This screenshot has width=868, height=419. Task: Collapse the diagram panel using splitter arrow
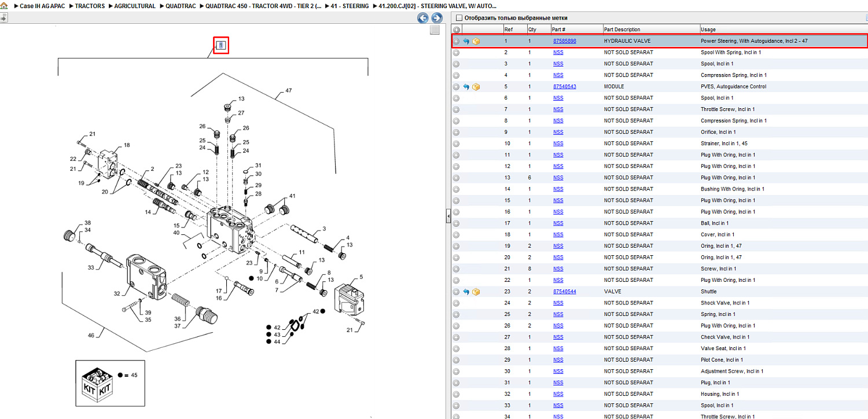point(448,216)
